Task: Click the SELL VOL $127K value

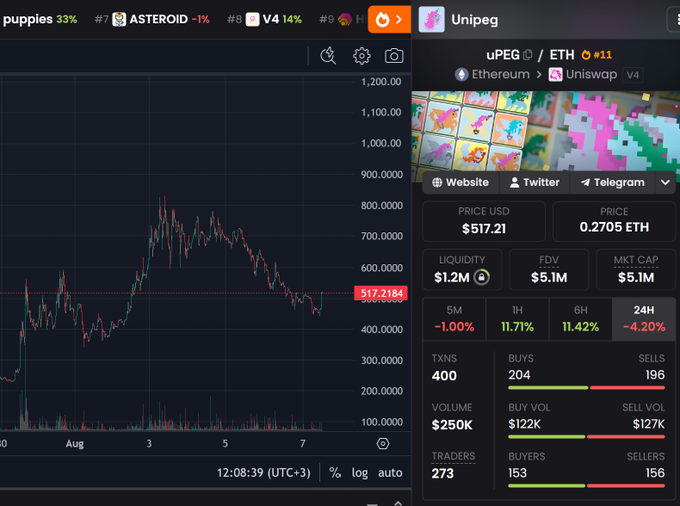Action: tap(648, 424)
